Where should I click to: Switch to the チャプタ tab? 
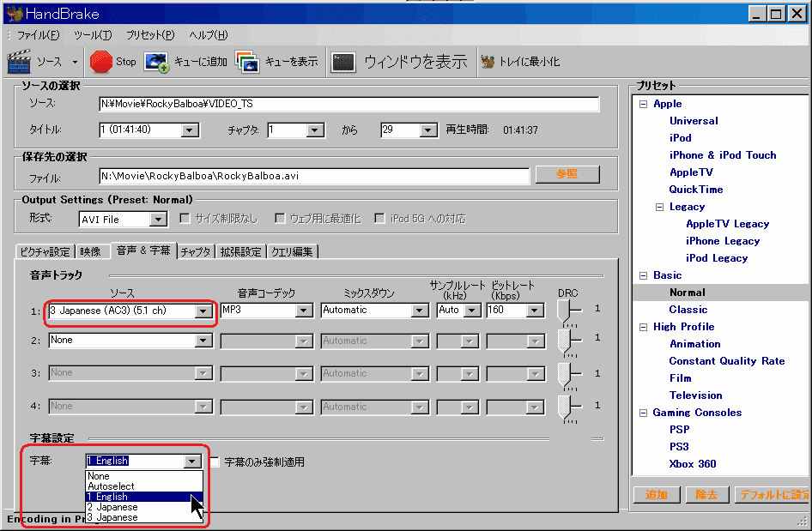(x=197, y=251)
